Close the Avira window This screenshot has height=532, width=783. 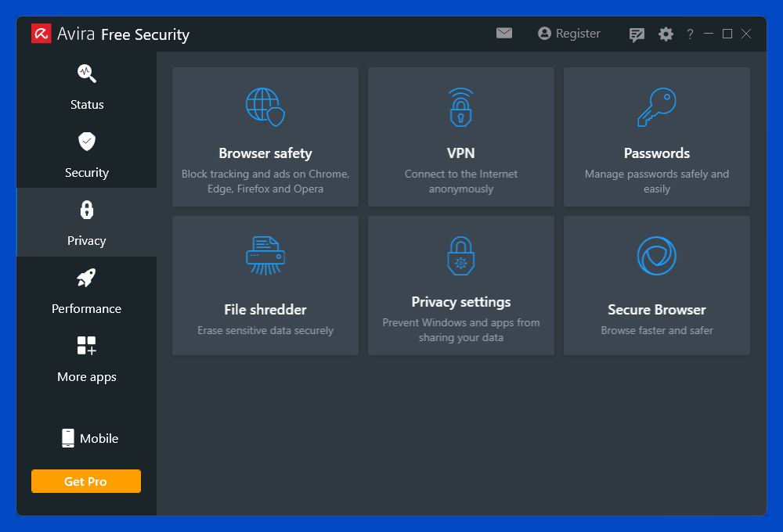click(746, 34)
